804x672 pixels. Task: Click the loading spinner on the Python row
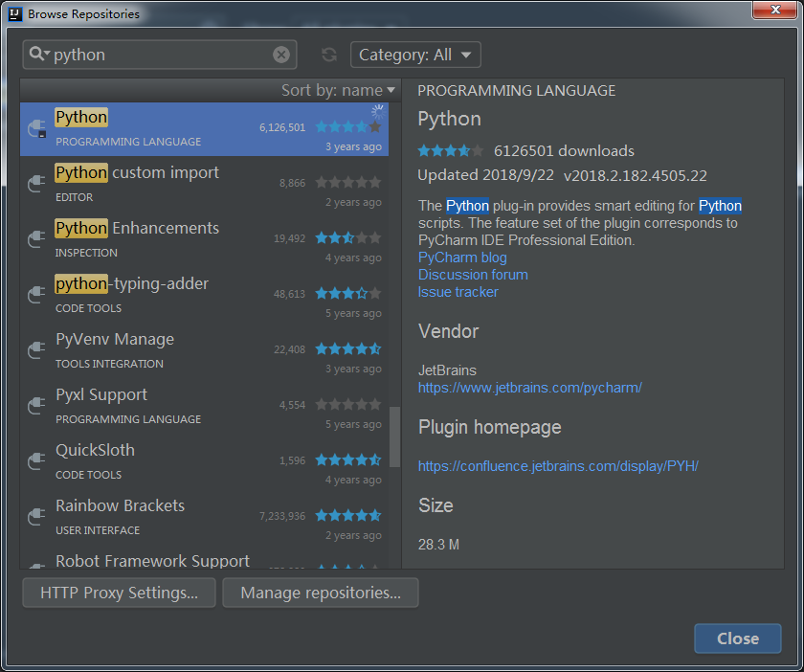click(x=378, y=111)
